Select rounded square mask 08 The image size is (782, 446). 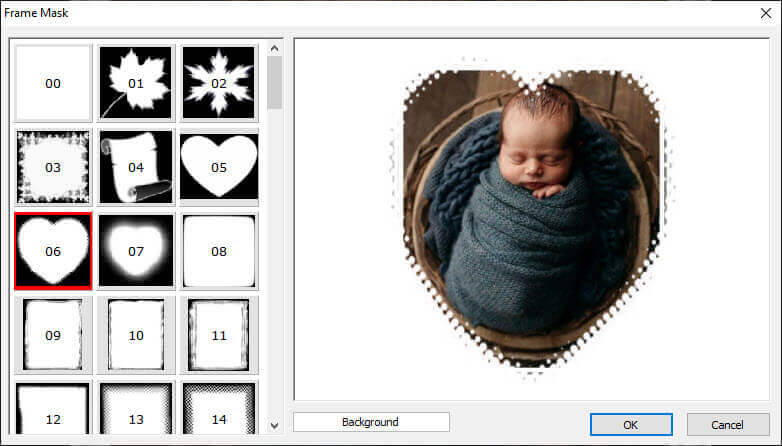point(218,251)
